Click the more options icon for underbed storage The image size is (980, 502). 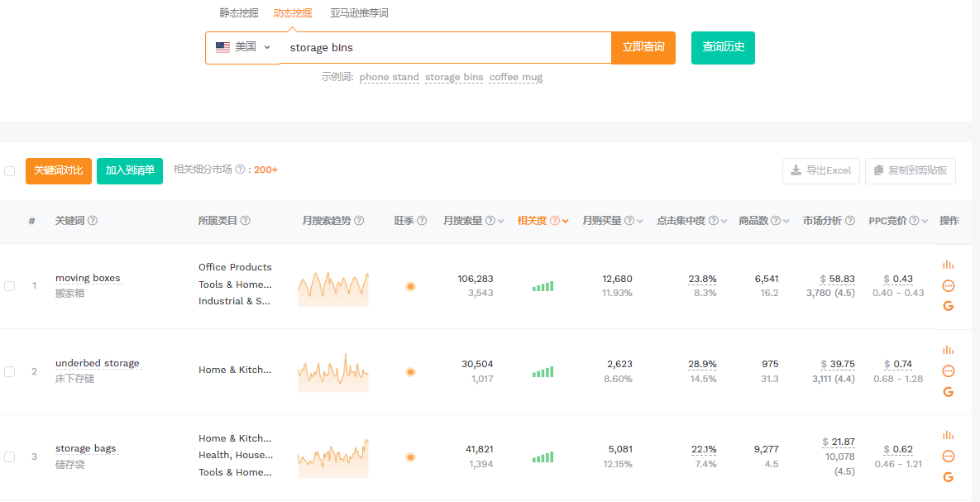click(948, 371)
